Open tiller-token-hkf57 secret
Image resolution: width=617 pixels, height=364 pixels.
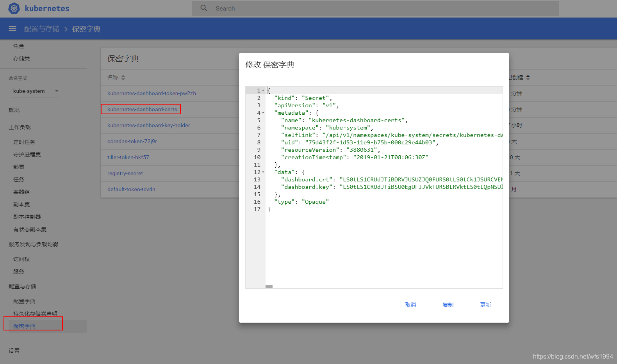tap(128, 157)
